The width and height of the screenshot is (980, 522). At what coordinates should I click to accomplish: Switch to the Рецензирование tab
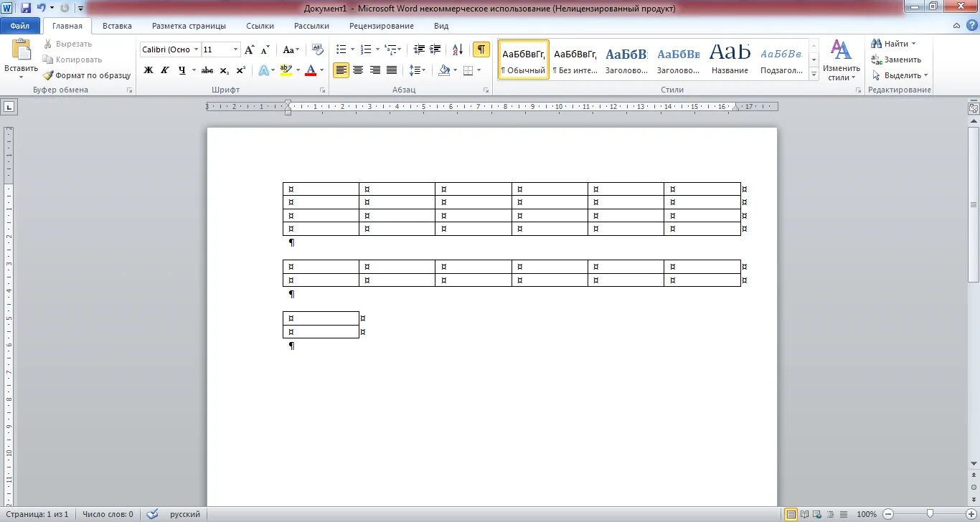[x=382, y=26]
